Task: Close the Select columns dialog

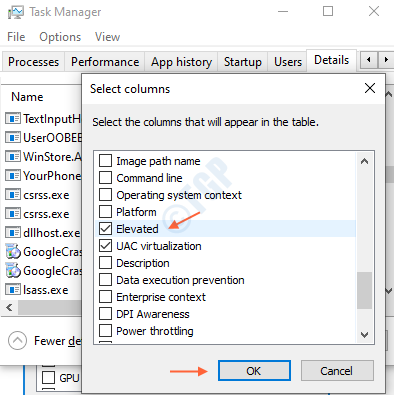Action: click(x=370, y=88)
